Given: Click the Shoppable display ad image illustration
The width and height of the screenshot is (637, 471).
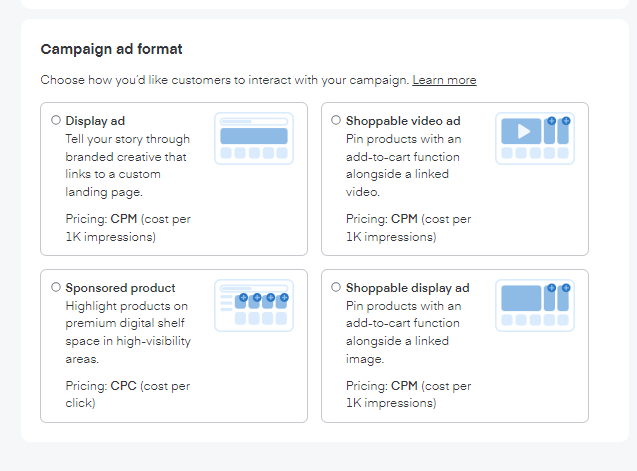Looking at the screenshot, I should [x=534, y=305].
